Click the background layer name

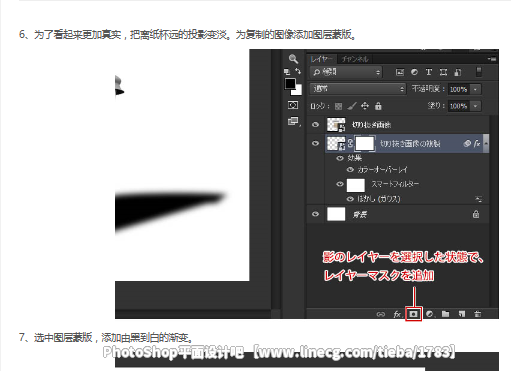pos(360,214)
